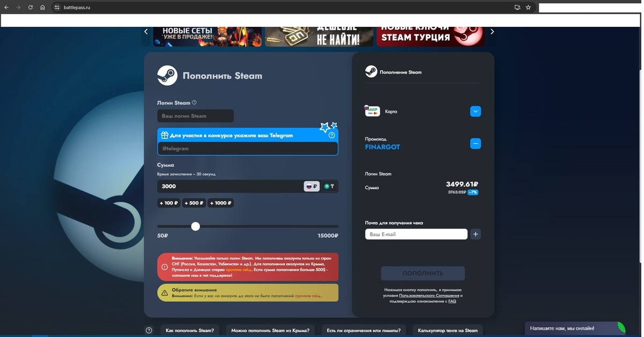Click the site info icon in address bar
The width and height of the screenshot is (644, 337).
tap(57, 8)
